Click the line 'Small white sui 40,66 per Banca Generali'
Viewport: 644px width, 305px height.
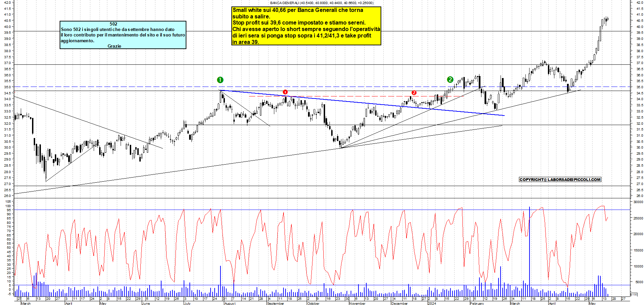click(298, 10)
